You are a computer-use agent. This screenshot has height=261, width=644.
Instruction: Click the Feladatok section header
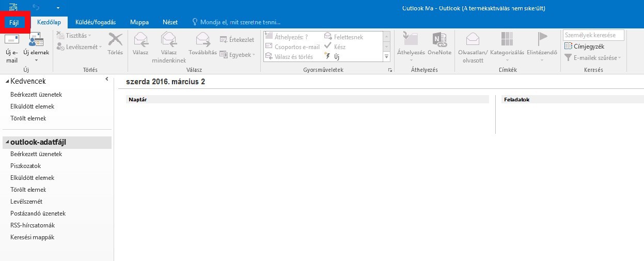tap(573, 99)
